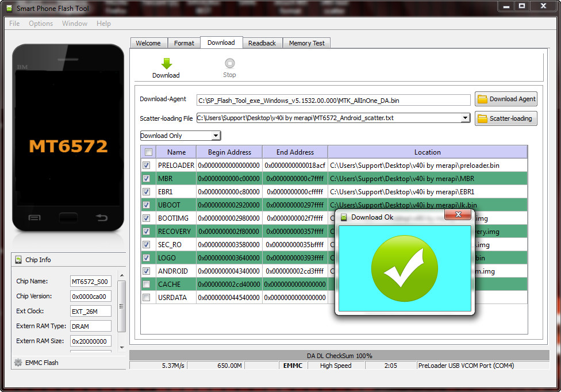Click the Chip Version field 0x0000ca00
Viewport: 561px width, 392px height.
(90, 297)
